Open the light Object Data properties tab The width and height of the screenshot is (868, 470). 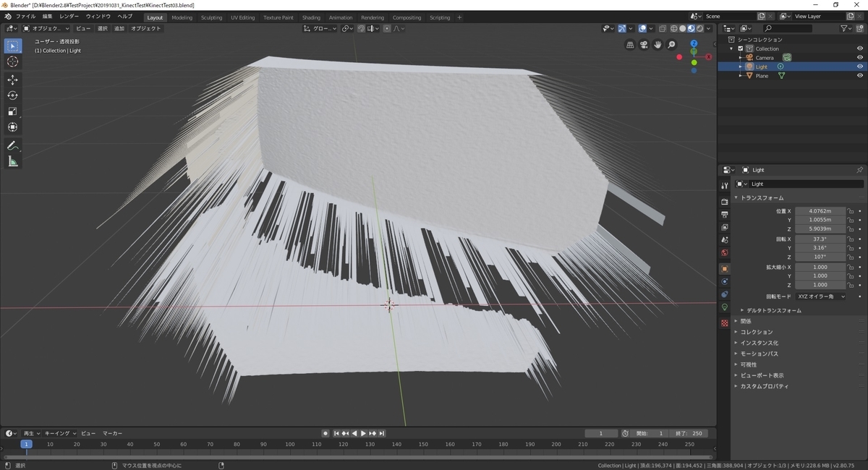pyautogui.click(x=724, y=307)
